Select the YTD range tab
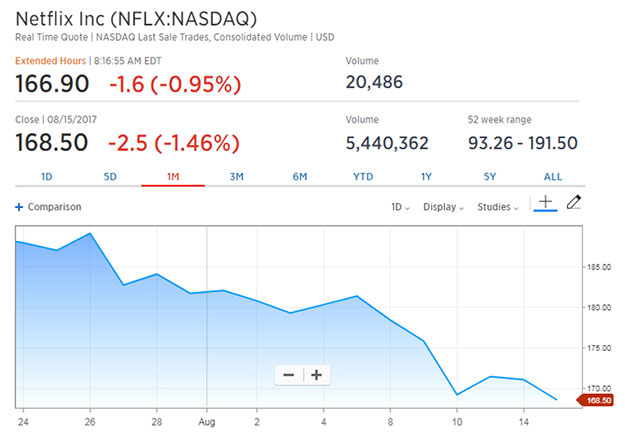625x442 pixels. click(x=363, y=177)
